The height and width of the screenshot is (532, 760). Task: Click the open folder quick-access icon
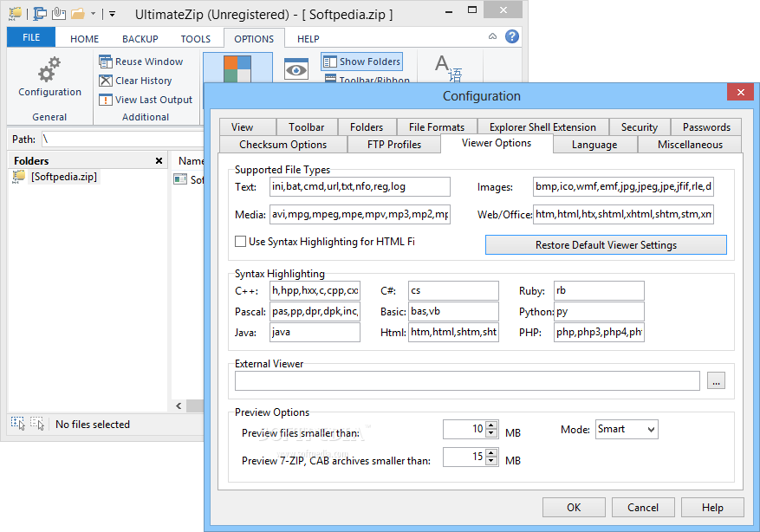pos(77,14)
